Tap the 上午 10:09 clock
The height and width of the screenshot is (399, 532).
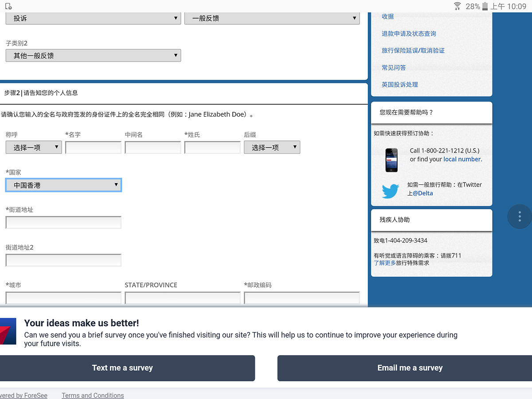[x=509, y=6]
